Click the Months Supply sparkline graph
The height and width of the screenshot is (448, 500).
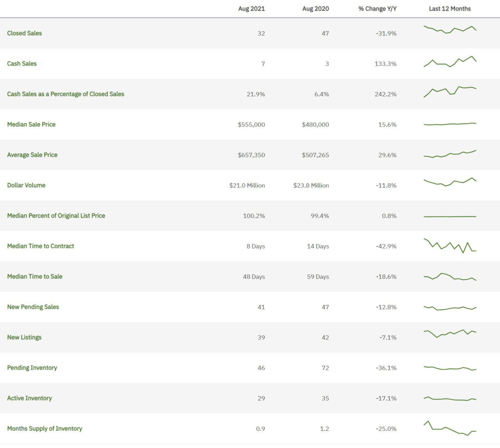pos(449,428)
